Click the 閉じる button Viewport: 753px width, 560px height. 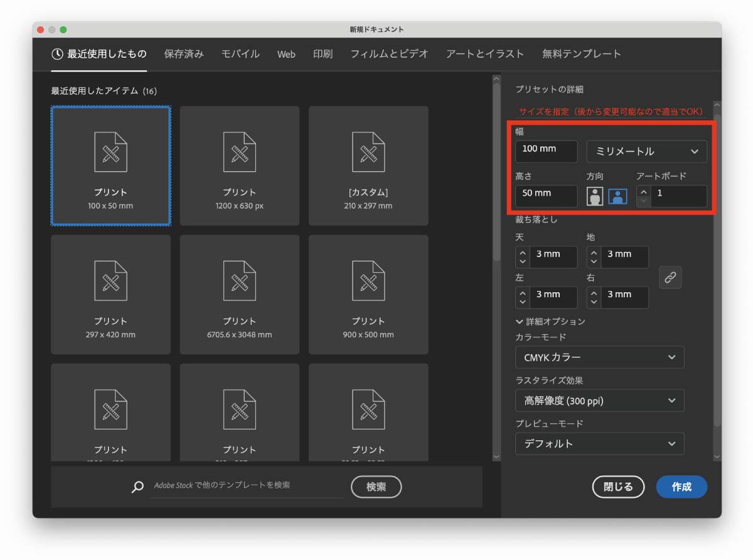click(x=618, y=487)
